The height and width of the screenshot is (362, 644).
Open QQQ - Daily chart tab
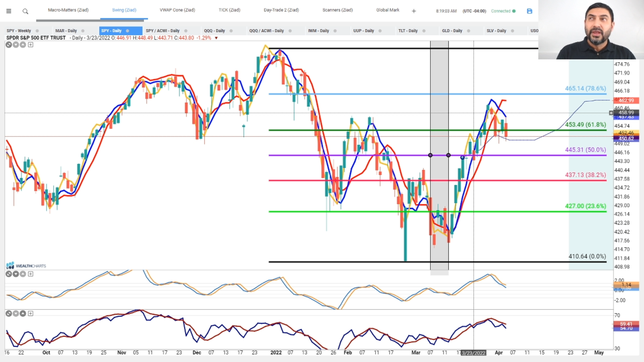tap(214, 31)
